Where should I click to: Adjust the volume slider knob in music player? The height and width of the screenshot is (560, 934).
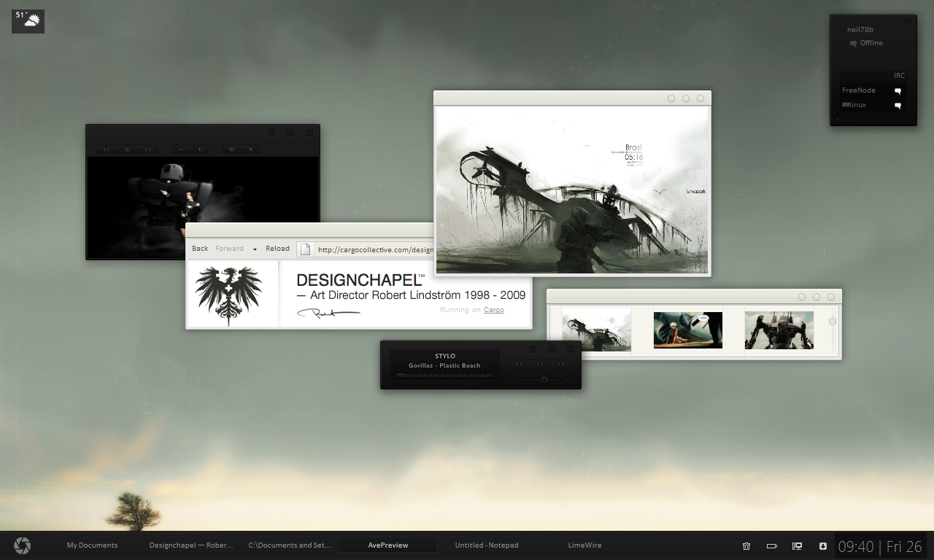(x=544, y=379)
